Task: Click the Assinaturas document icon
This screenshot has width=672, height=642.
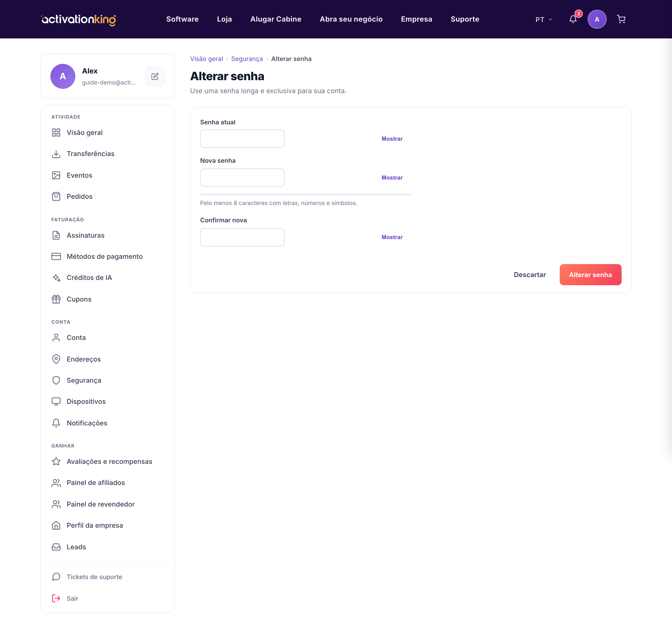Action: 56,236
